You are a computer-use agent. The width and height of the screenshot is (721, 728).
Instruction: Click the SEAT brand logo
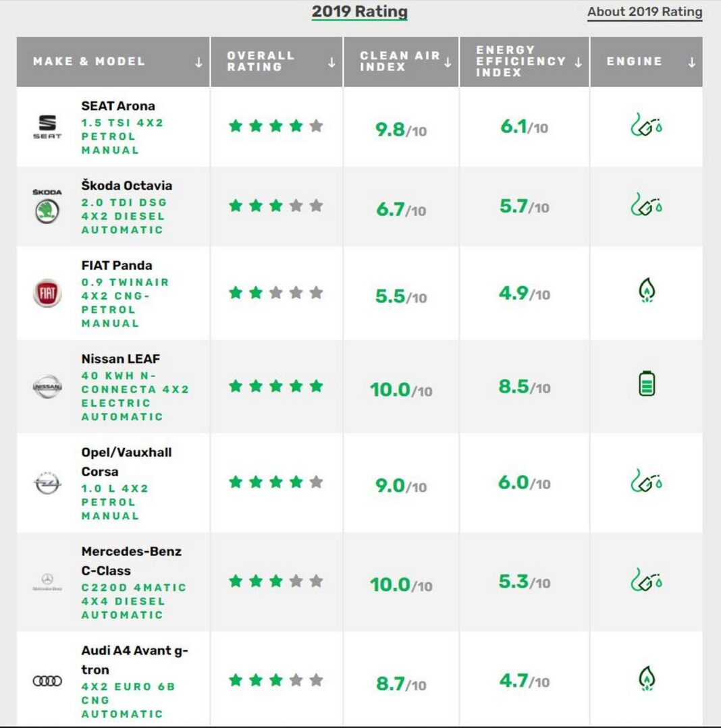(x=47, y=126)
